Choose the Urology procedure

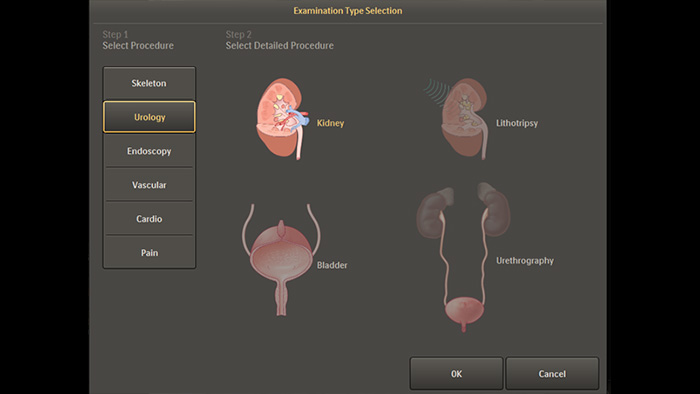[x=149, y=117]
